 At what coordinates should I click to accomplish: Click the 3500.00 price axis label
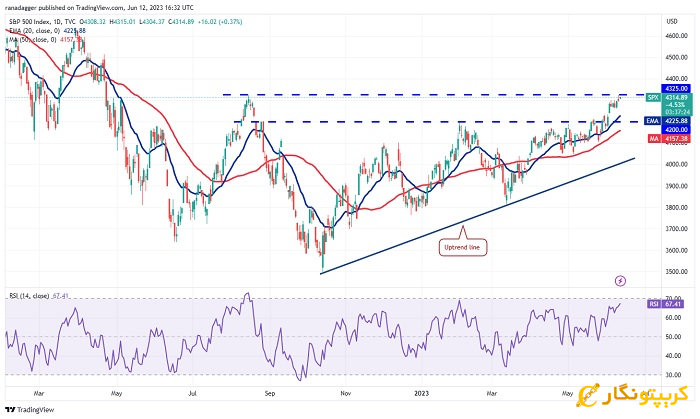(677, 271)
